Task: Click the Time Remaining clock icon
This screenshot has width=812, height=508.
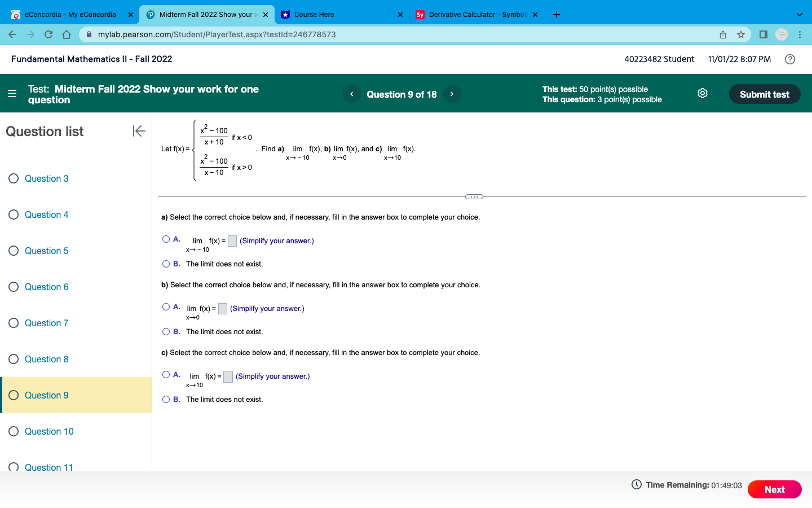Action: click(635, 485)
